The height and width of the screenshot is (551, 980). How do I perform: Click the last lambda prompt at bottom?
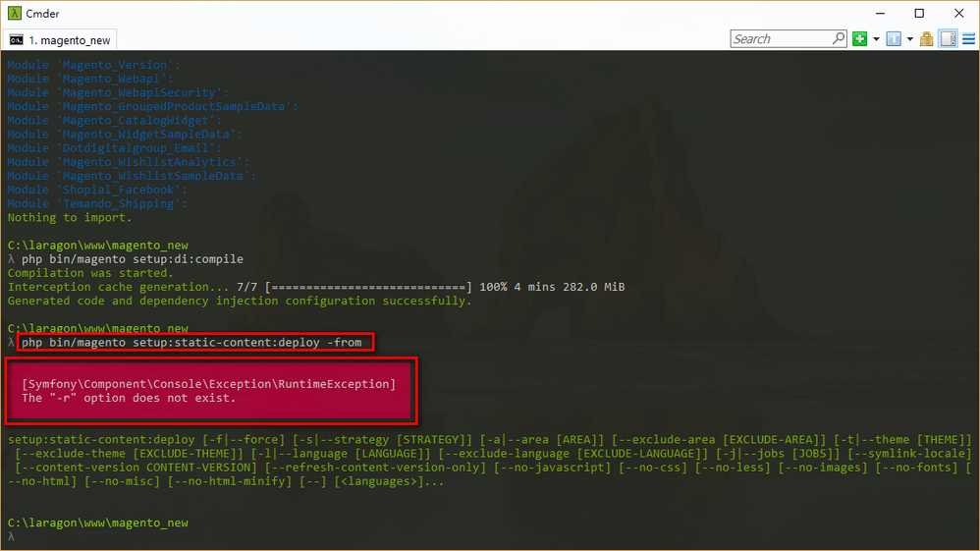pyautogui.click(x=12, y=537)
